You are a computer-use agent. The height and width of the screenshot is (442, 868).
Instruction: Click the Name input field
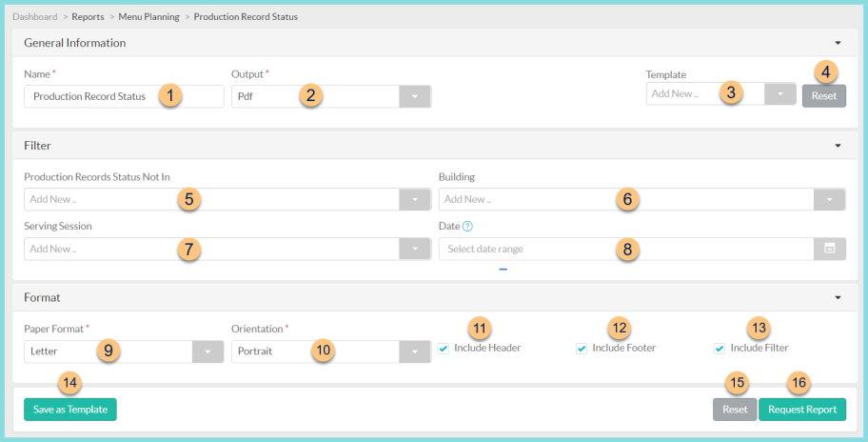pos(124,96)
